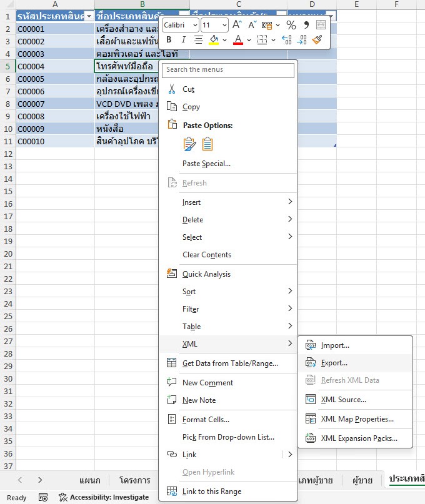Choose Cut from context menu

pos(228,89)
